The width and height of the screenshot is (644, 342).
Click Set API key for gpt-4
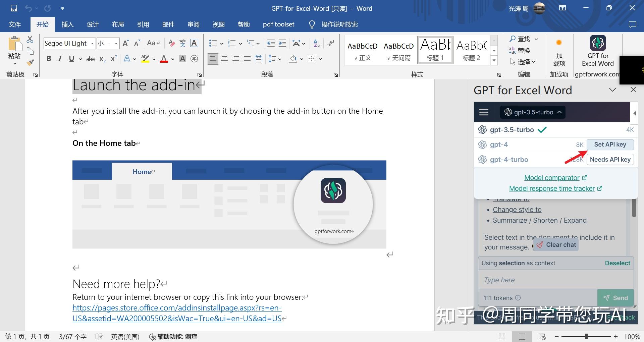click(x=610, y=145)
